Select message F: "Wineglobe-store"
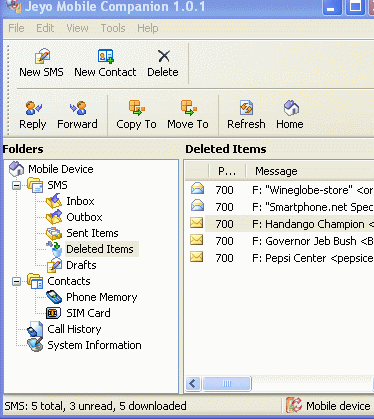This screenshot has height=419, width=374. click(x=312, y=190)
